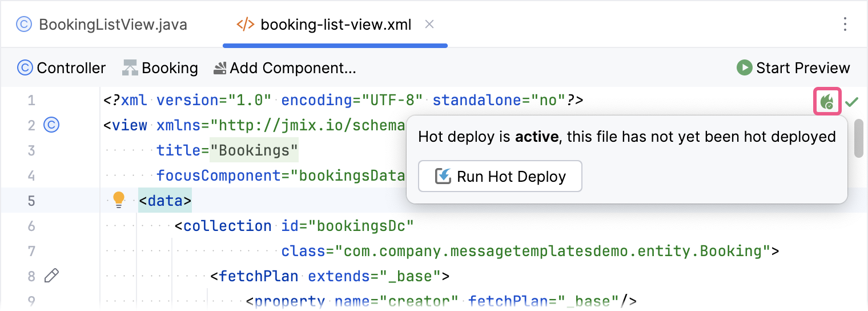The width and height of the screenshot is (868, 311).
Task: Start the view preview
Action: tap(793, 68)
